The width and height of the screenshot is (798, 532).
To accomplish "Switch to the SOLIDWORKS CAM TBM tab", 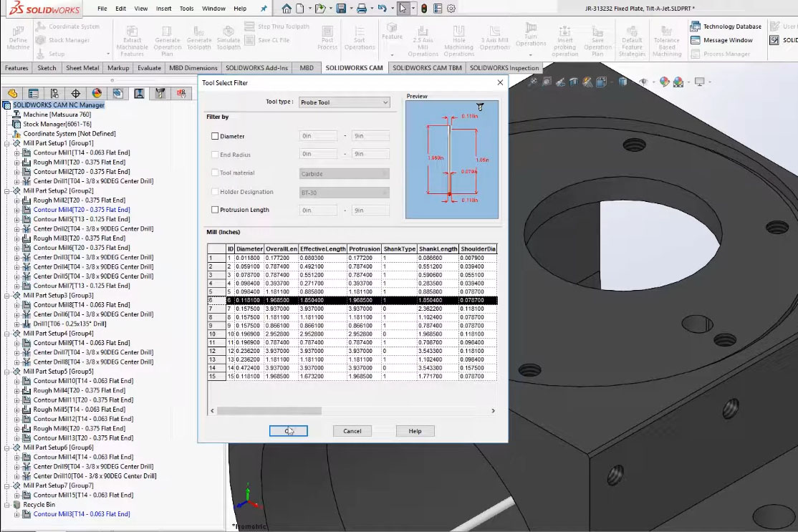I will (x=427, y=68).
